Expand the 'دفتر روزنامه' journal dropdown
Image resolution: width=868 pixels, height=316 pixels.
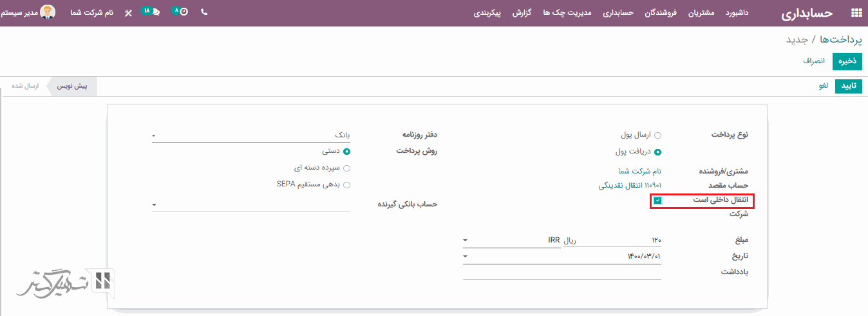coord(251,135)
